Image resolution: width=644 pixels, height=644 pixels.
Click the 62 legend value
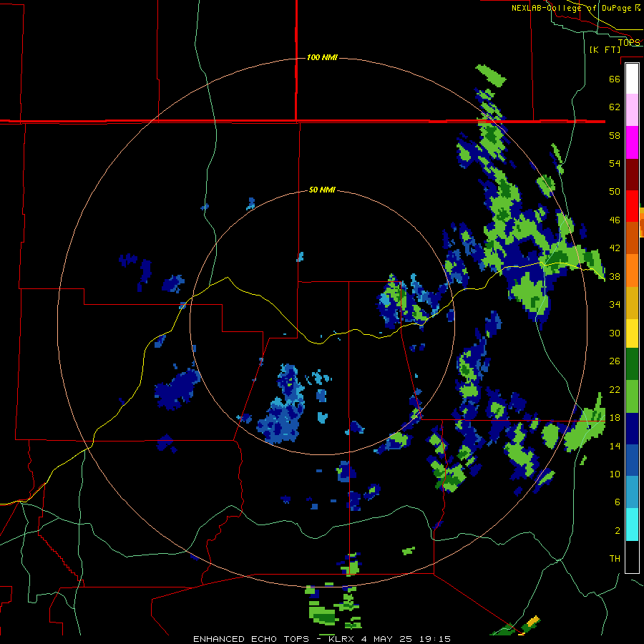[x=615, y=107]
